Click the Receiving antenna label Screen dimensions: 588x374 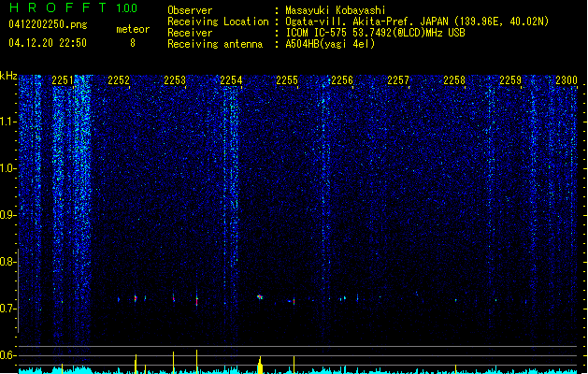pyautogui.click(x=215, y=44)
